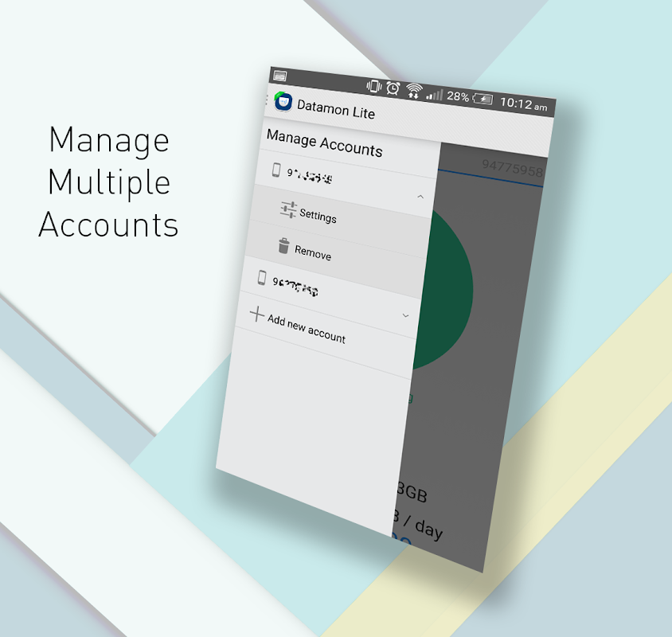Click the plus icon beside Add new account

pyautogui.click(x=257, y=314)
